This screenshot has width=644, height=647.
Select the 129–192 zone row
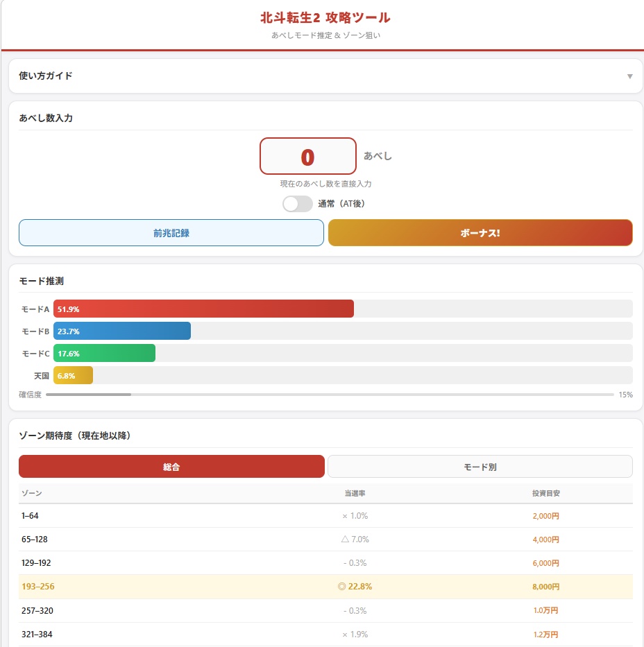tap(325, 563)
